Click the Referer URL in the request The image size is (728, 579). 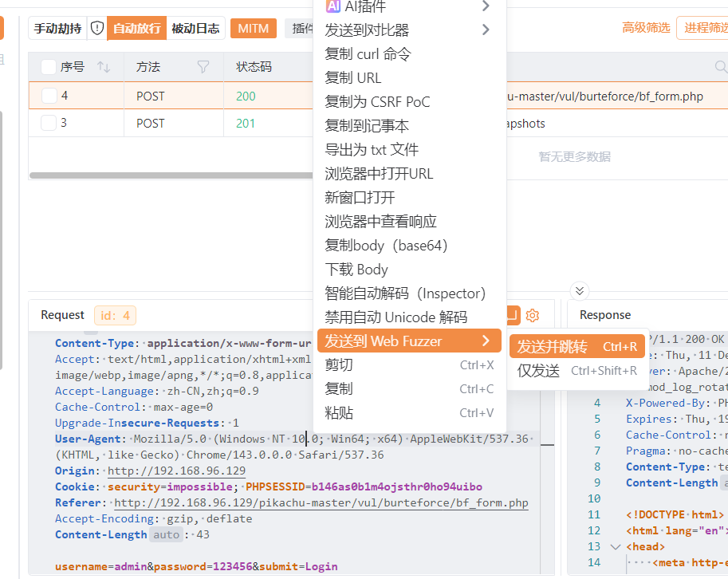pyautogui.click(x=321, y=503)
